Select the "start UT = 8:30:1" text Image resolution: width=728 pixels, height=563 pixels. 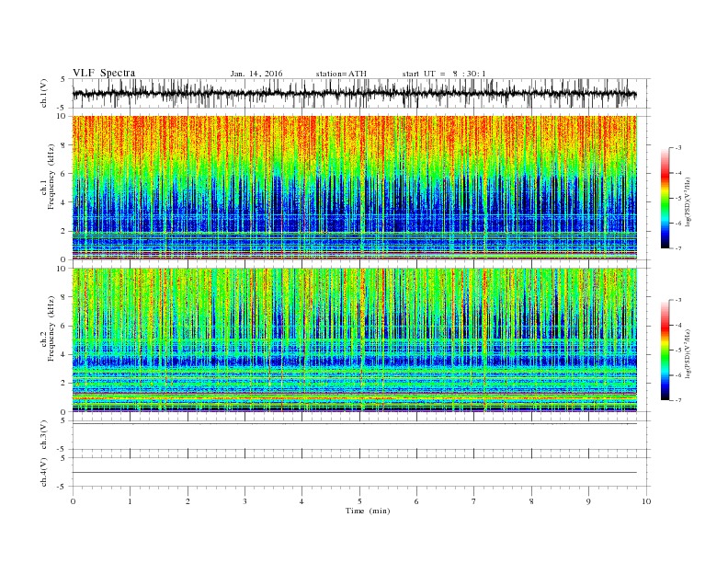(x=444, y=74)
